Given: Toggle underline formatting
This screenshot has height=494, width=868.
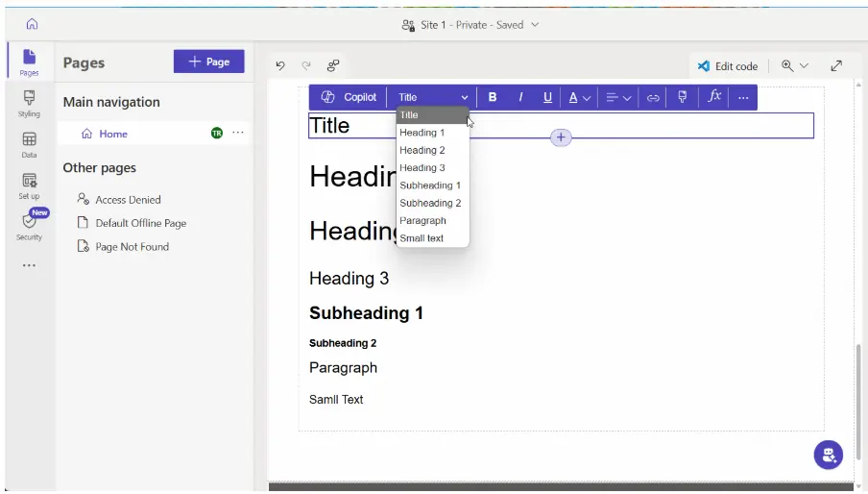Looking at the screenshot, I should click(547, 97).
